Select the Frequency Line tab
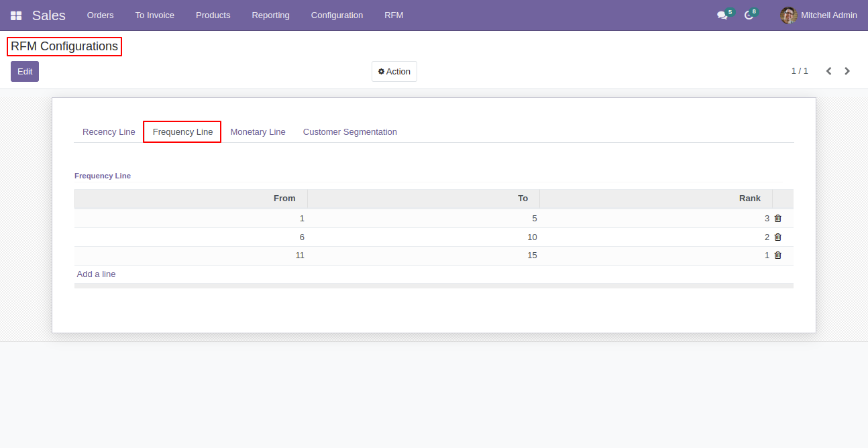This screenshot has width=868, height=448. tap(182, 132)
